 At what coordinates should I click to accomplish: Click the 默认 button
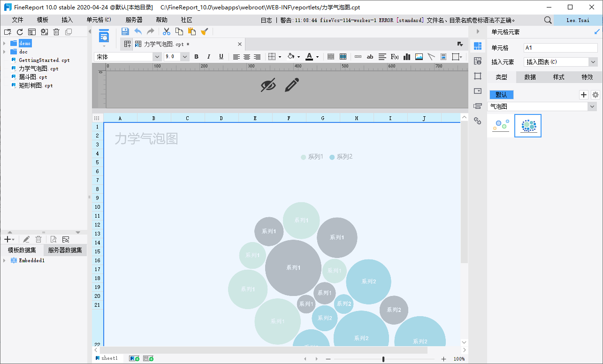coord(501,95)
